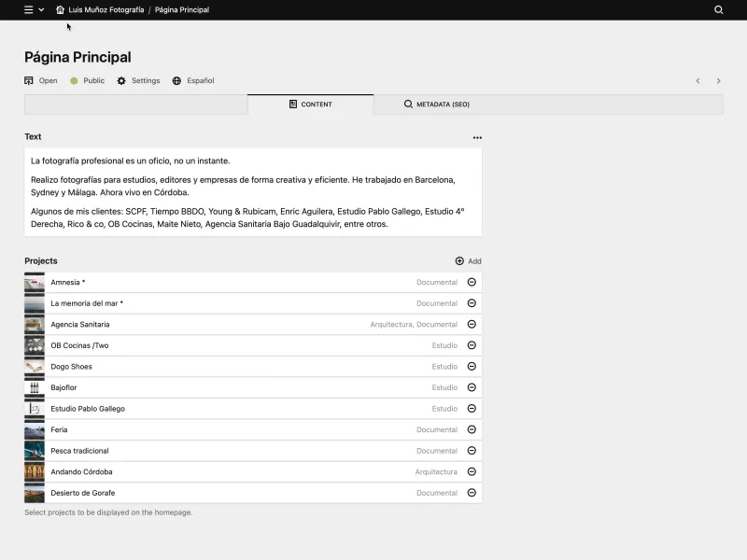Switch to the Metadata (SEO) tab
The width and height of the screenshot is (747, 560).
pyautogui.click(x=437, y=104)
